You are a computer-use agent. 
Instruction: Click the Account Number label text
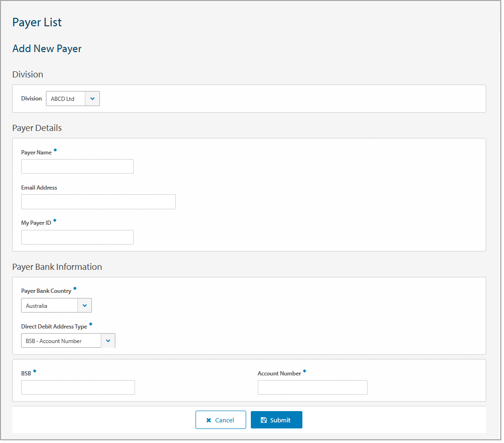279,374
